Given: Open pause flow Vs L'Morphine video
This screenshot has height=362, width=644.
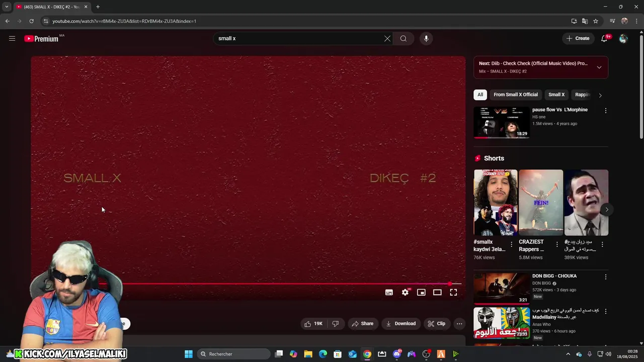Looking at the screenshot, I should tap(501, 122).
